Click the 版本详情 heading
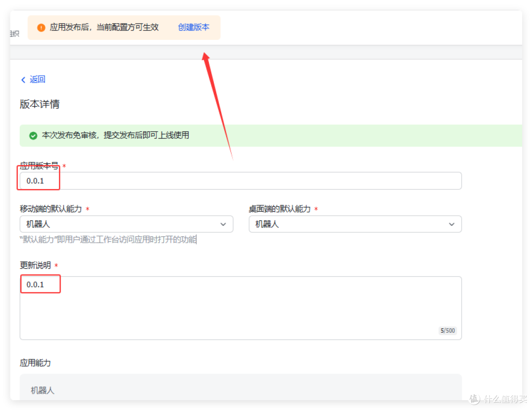Image resolution: width=532 pixels, height=410 pixels. point(40,104)
